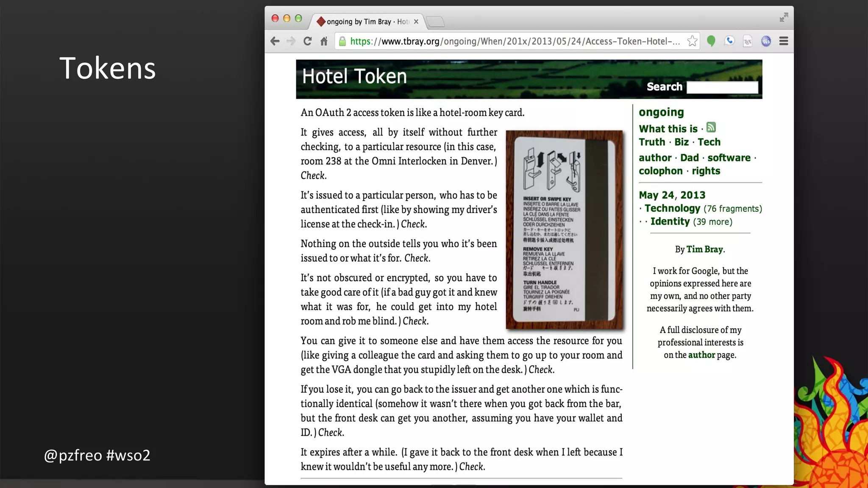This screenshot has height=488, width=868.
Task: Close the ongoing by Tim Bray tab
Action: click(416, 22)
